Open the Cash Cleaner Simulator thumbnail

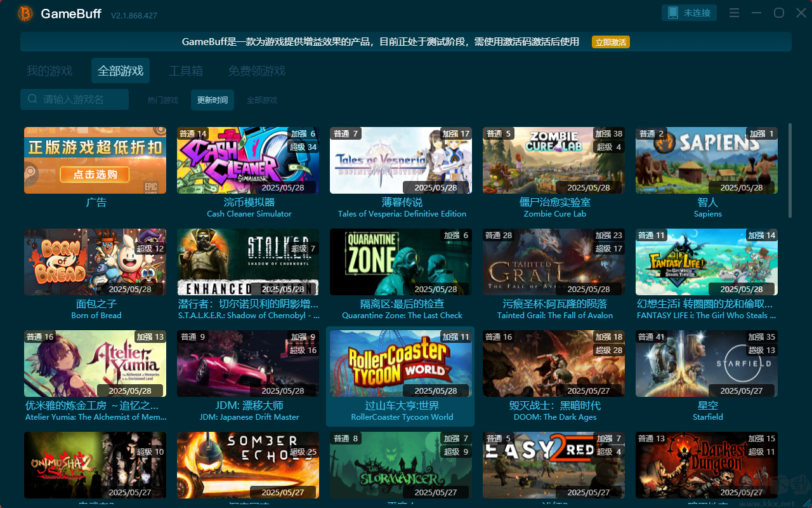point(248,160)
